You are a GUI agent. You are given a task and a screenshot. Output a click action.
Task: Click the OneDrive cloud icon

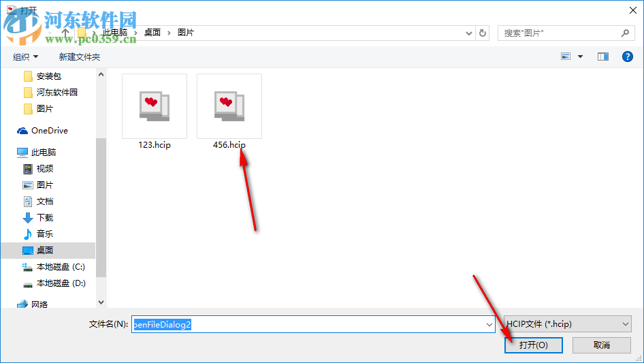[x=22, y=131]
